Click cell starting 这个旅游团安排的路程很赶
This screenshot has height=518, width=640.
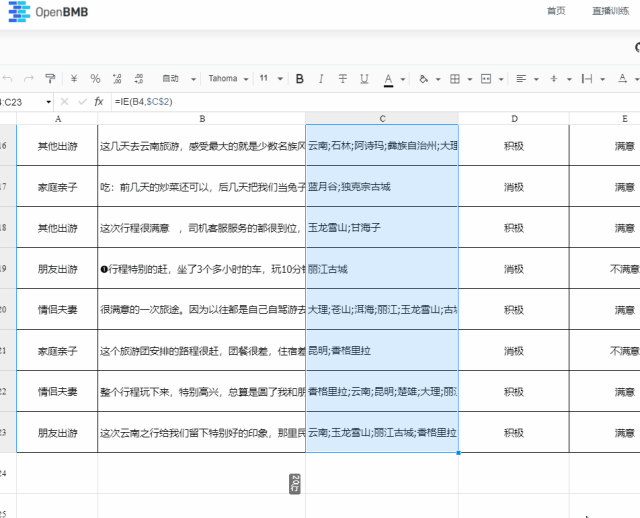click(x=202, y=351)
